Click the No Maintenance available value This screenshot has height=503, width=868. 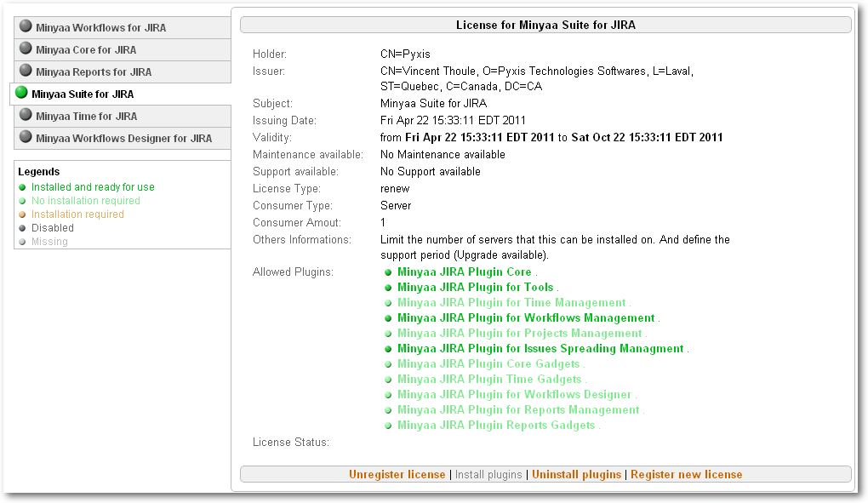(x=443, y=155)
